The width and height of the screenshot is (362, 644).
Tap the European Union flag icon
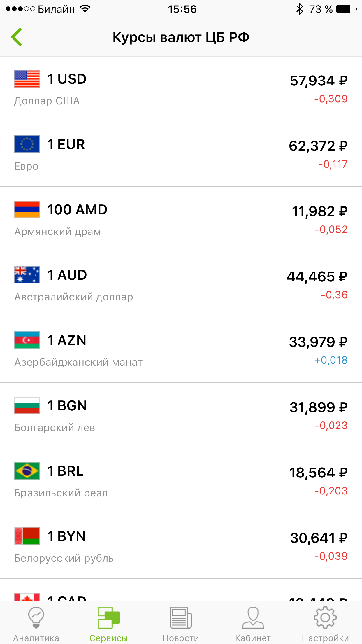click(x=27, y=144)
